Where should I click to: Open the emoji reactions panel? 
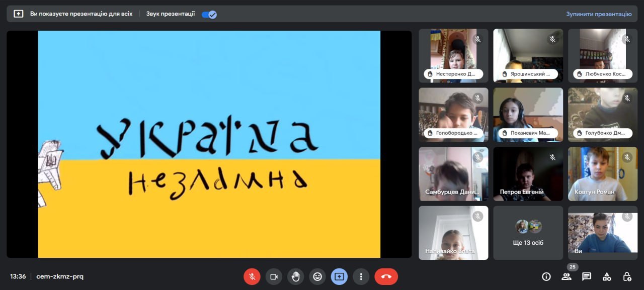point(317,276)
